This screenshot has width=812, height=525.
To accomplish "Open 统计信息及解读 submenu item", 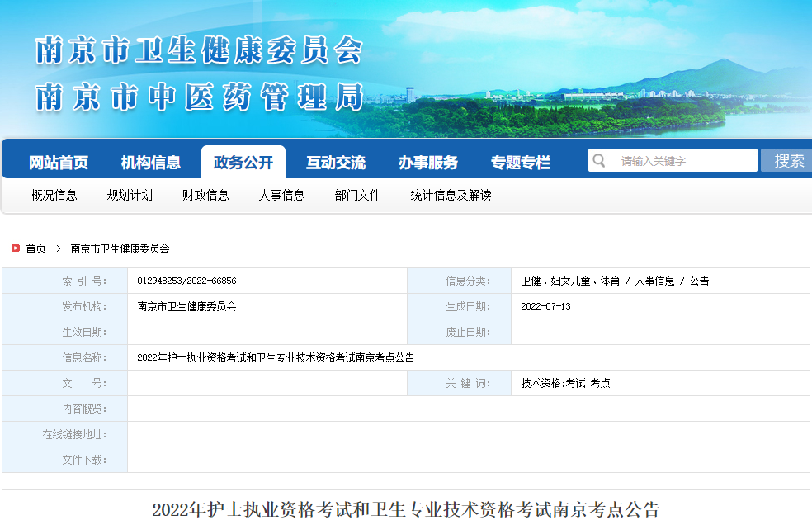I will [x=451, y=196].
